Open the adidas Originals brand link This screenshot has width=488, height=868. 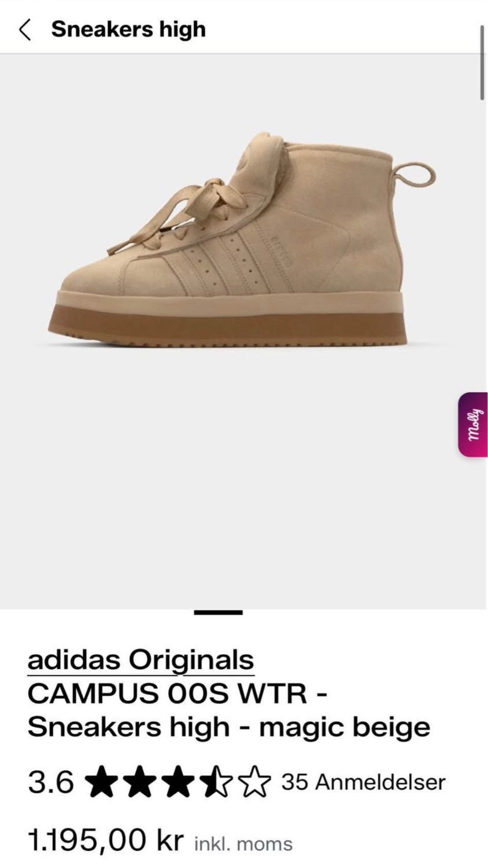click(141, 661)
